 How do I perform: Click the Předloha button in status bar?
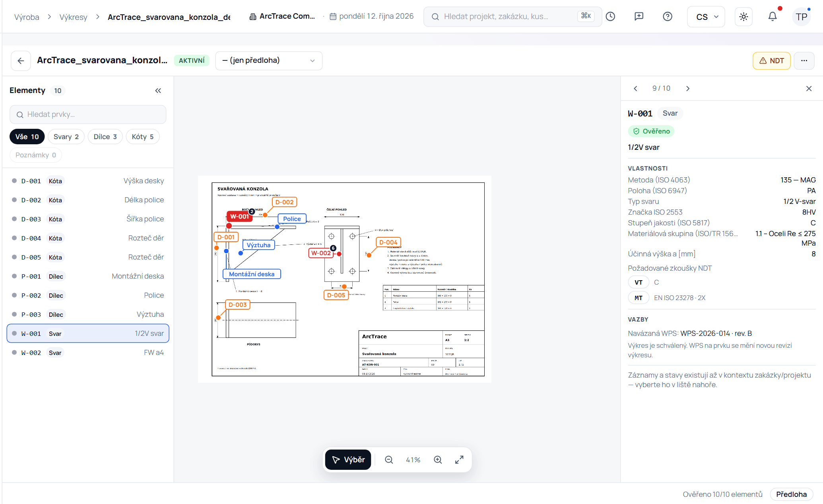[791, 494]
